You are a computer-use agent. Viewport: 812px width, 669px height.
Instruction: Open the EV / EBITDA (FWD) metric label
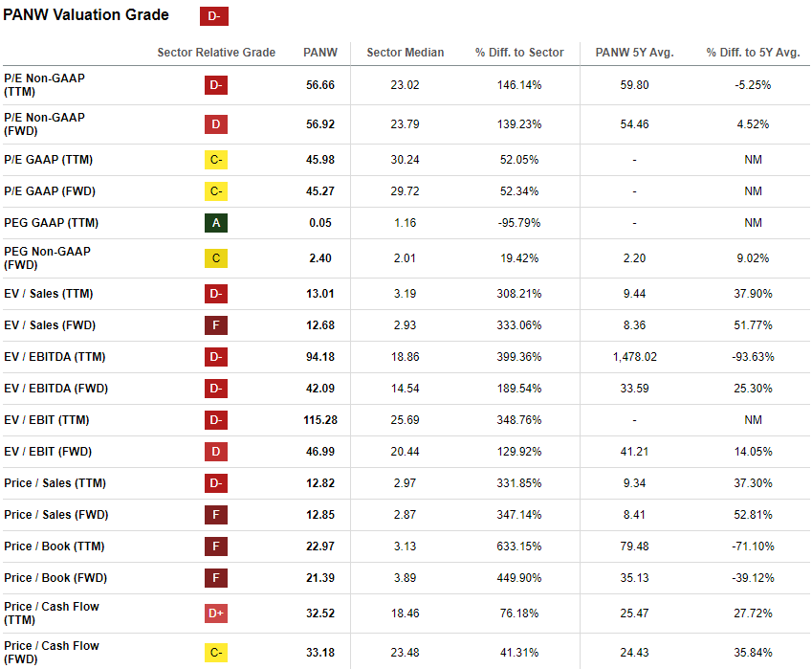pos(55,389)
